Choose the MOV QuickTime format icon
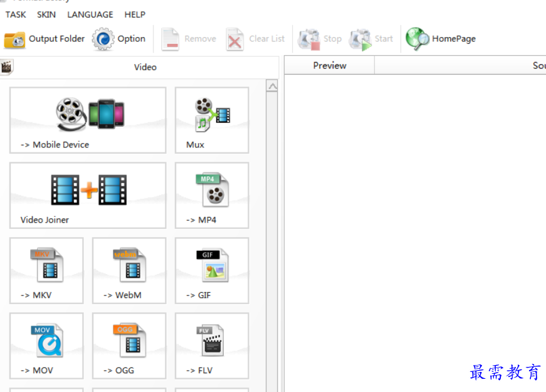This screenshot has height=392, width=546. [x=47, y=340]
